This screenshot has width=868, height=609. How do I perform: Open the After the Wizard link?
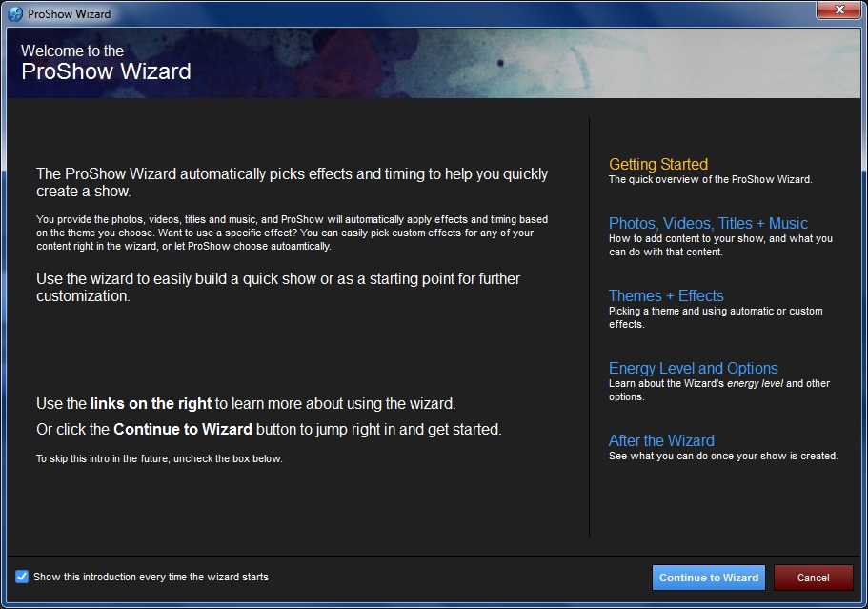pos(661,440)
